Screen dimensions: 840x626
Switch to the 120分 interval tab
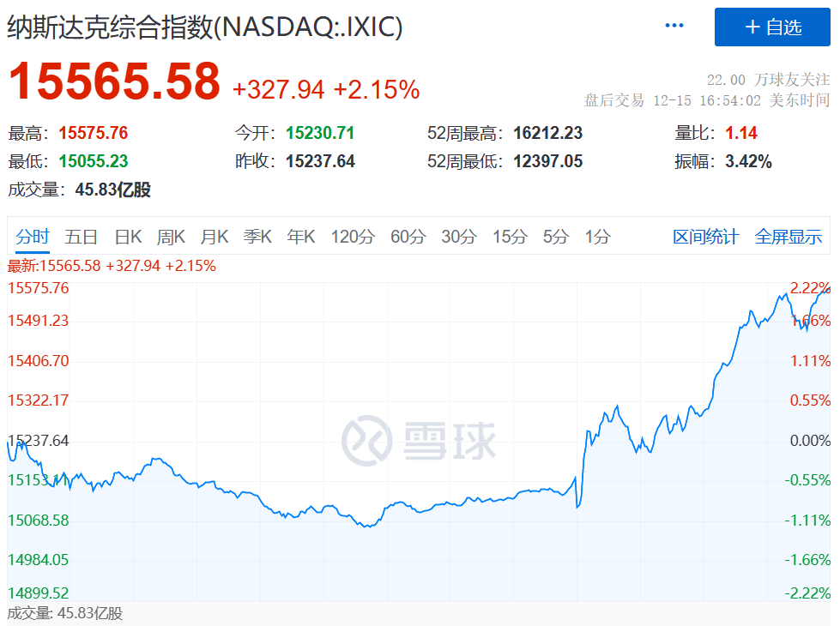click(x=353, y=237)
